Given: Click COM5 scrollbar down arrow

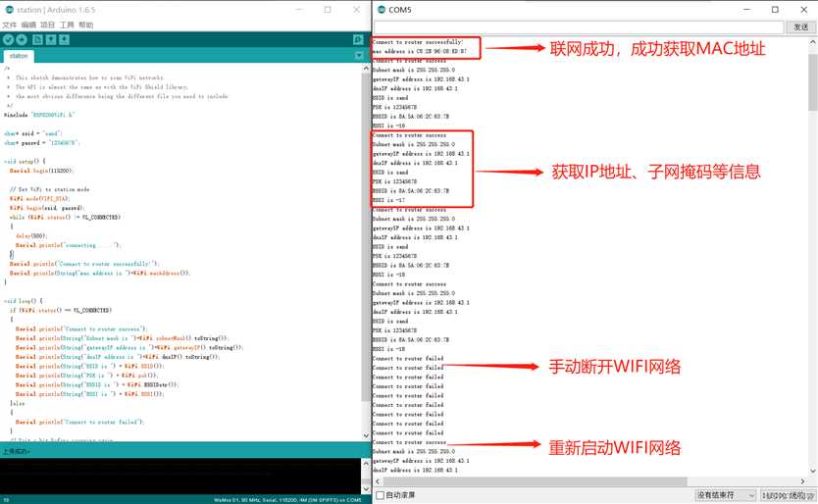Looking at the screenshot, I should pyautogui.click(x=813, y=471).
